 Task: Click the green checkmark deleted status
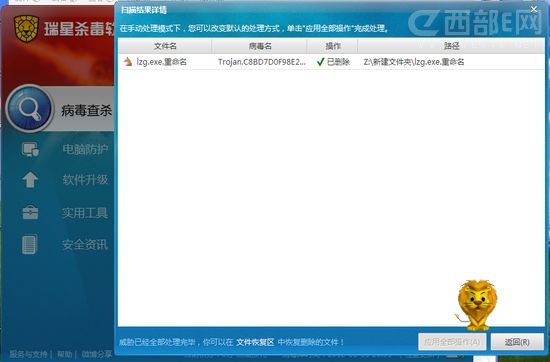[x=320, y=62]
